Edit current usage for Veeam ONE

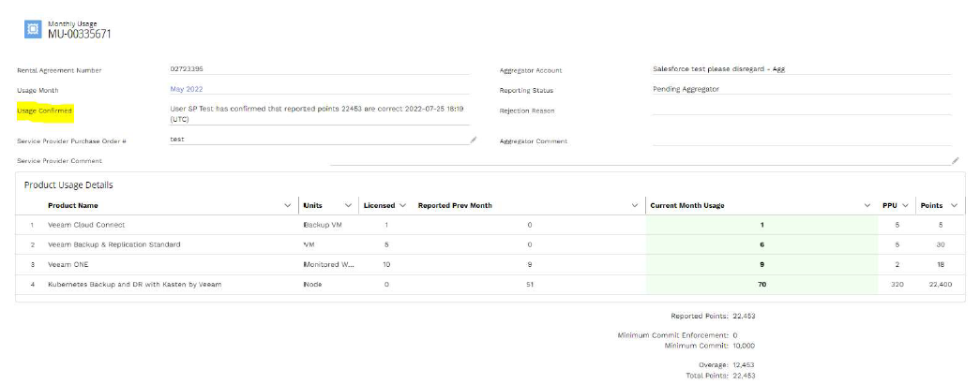pos(761,265)
